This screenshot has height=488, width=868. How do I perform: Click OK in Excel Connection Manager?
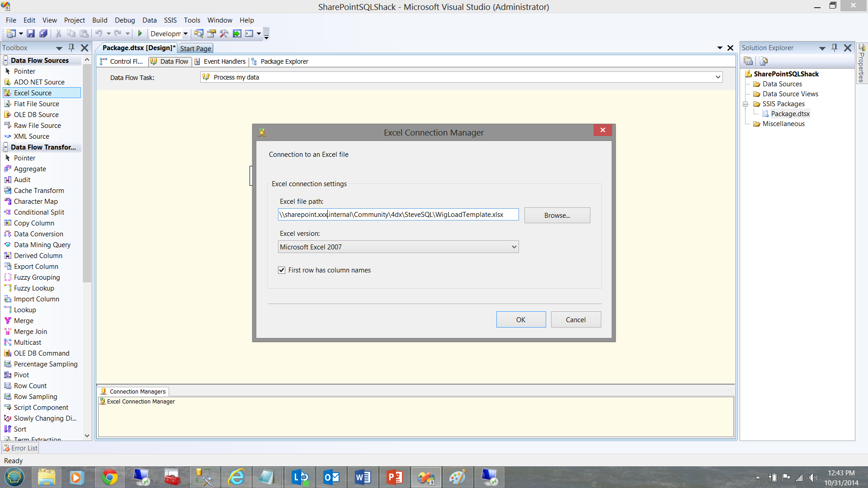(521, 320)
